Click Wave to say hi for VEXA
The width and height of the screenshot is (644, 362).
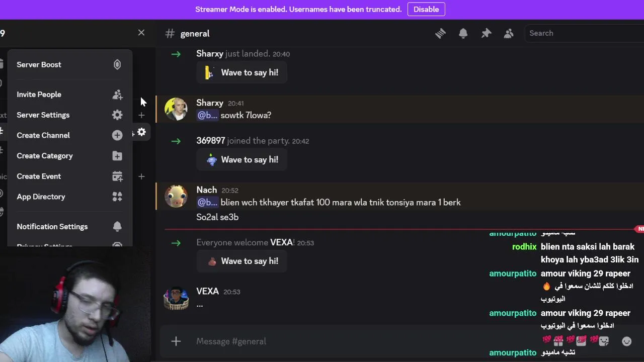pos(242,261)
